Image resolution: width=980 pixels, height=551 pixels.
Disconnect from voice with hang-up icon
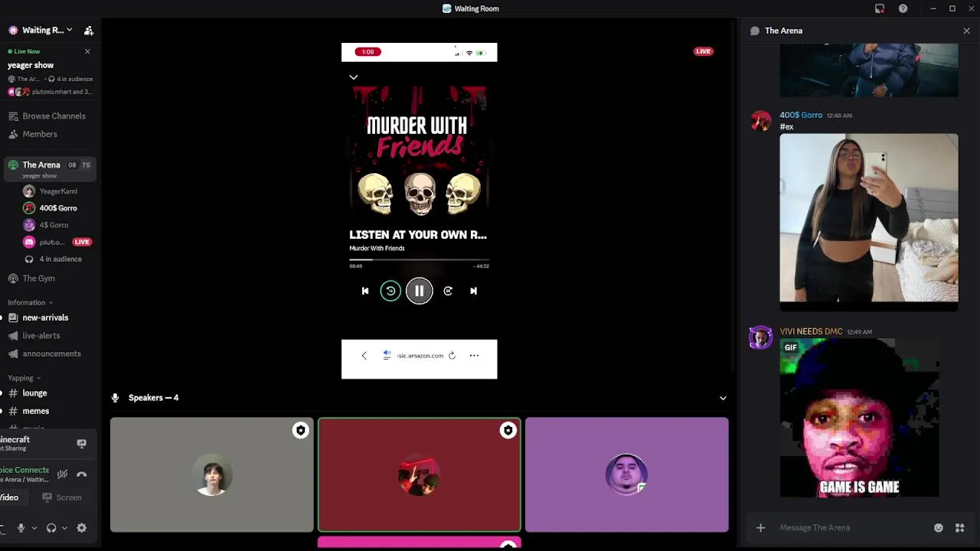coord(82,474)
